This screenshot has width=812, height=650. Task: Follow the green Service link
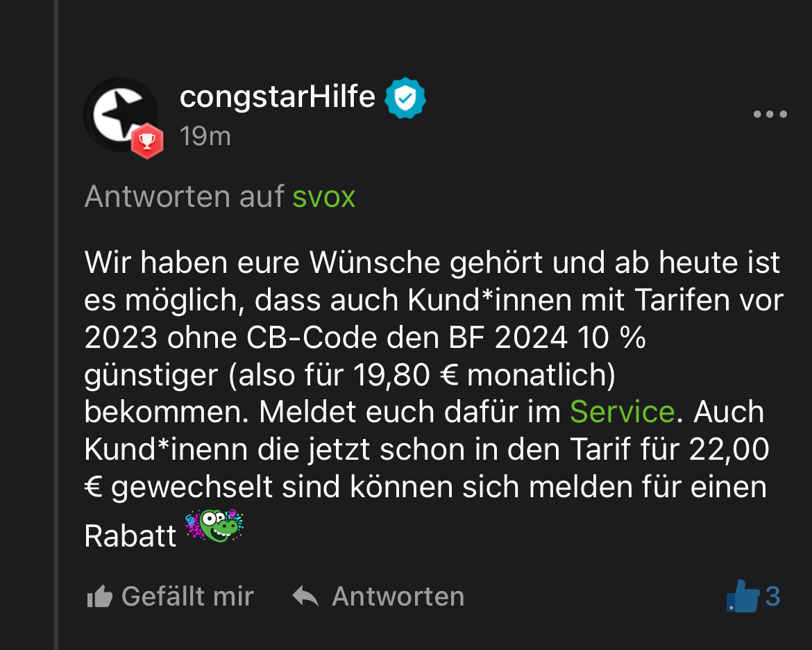coord(622,412)
